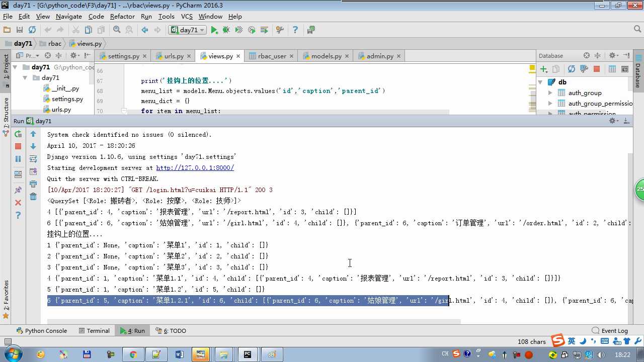Collapse the inner day71 folder
The image size is (644, 362).
pyautogui.click(x=25, y=78)
